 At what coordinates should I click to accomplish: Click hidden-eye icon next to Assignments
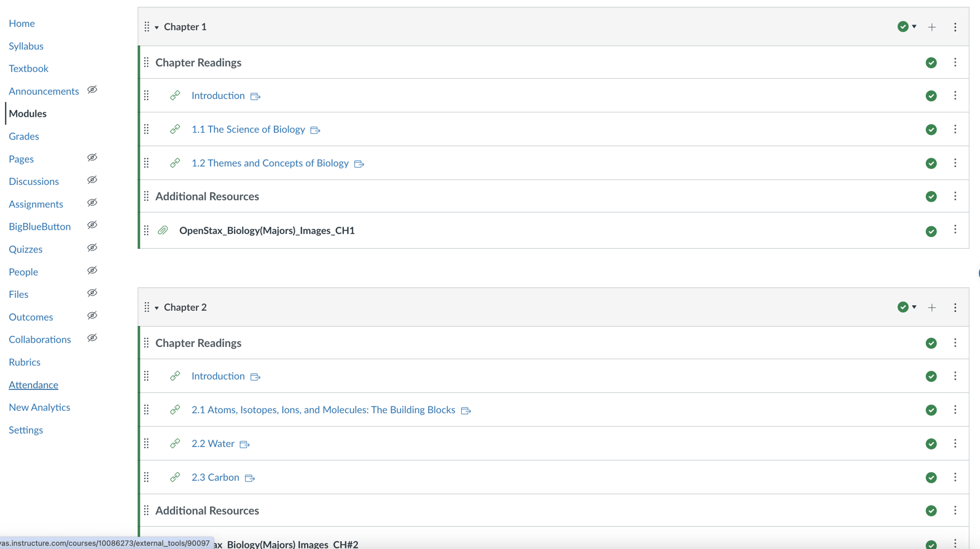pyautogui.click(x=92, y=203)
